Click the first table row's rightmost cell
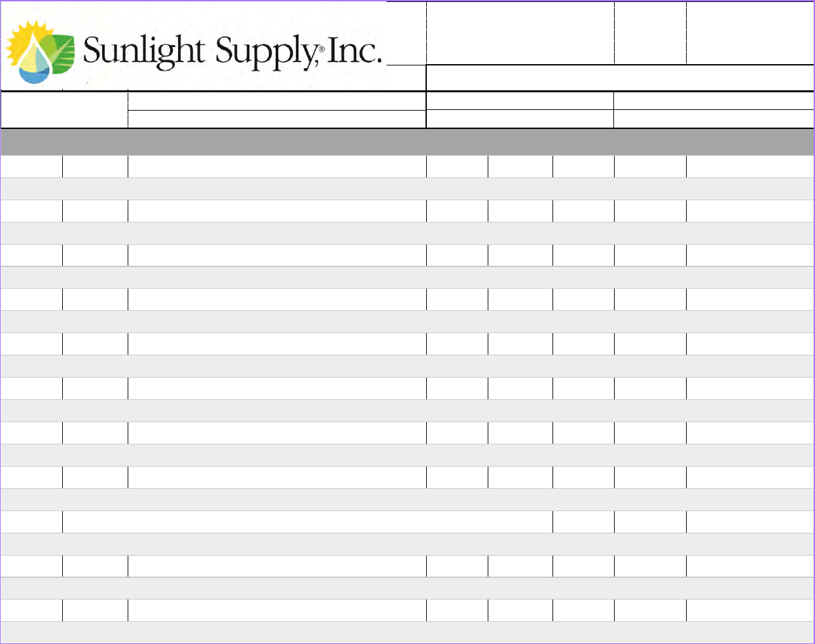 [x=750, y=166]
